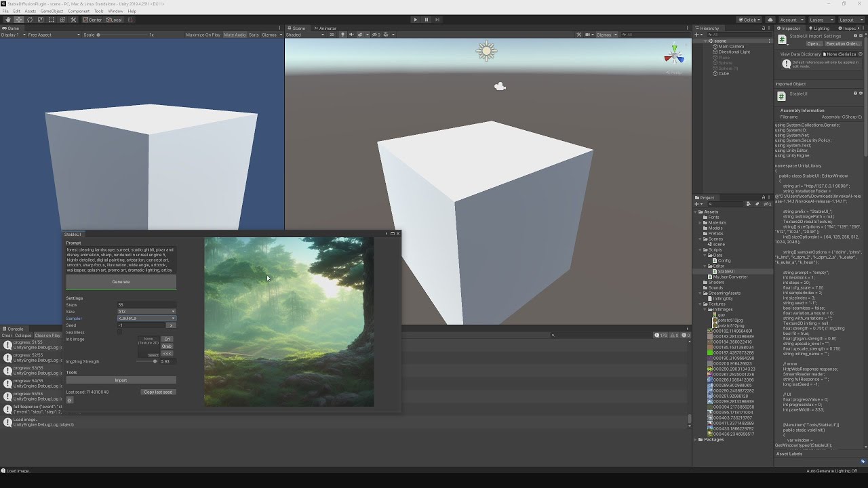Open the File menu
The image size is (868, 488).
click(6, 11)
